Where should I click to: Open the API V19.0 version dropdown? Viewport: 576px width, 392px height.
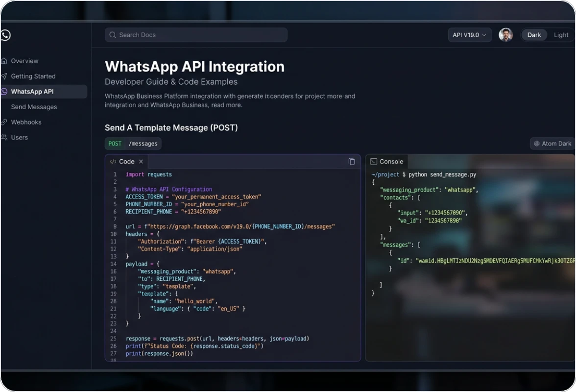click(x=469, y=35)
